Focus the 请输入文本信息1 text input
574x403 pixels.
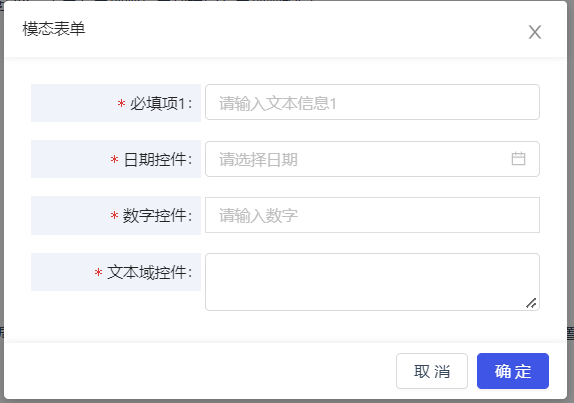click(x=372, y=102)
